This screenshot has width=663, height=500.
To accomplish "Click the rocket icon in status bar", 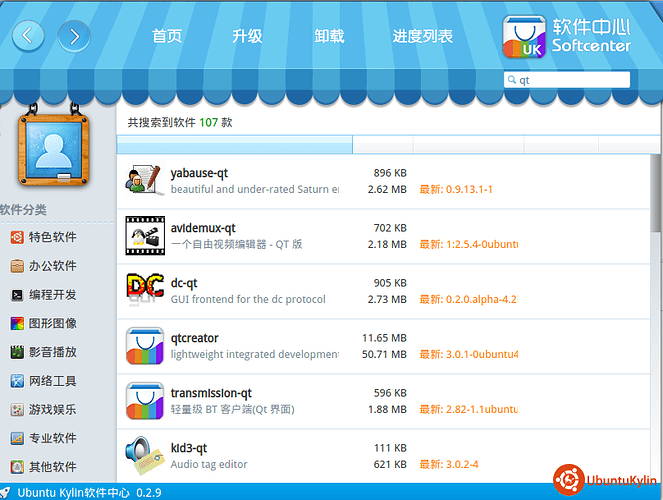I will point(5,493).
